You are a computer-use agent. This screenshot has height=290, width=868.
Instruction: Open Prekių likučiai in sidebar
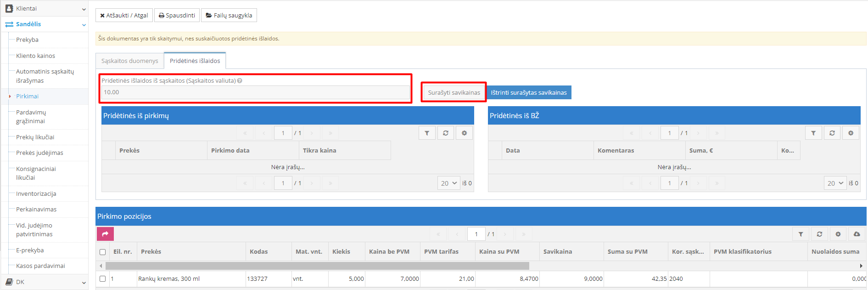pyautogui.click(x=35, y=137)
